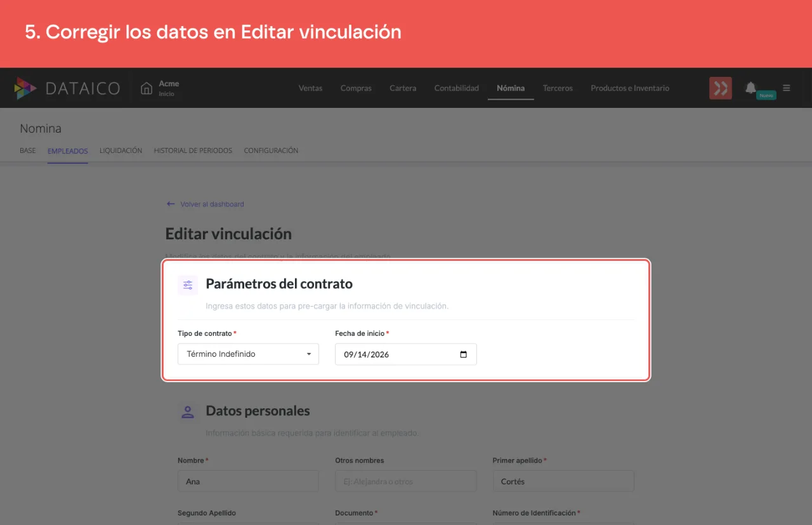Screen dimensions: 812x525
Task: Click the Parámetros del contrato title
Action: 279,284
